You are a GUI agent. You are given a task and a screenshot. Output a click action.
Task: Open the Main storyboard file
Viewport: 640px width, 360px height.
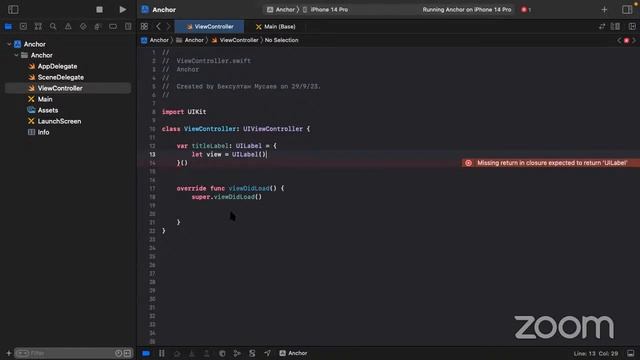[x=45, y=99]
